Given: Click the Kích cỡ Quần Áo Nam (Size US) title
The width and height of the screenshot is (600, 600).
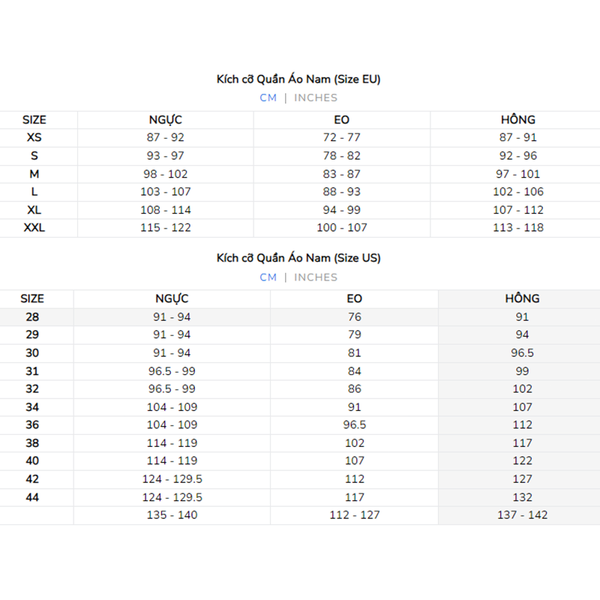Looking at the screenshot, I should (299, 258).
